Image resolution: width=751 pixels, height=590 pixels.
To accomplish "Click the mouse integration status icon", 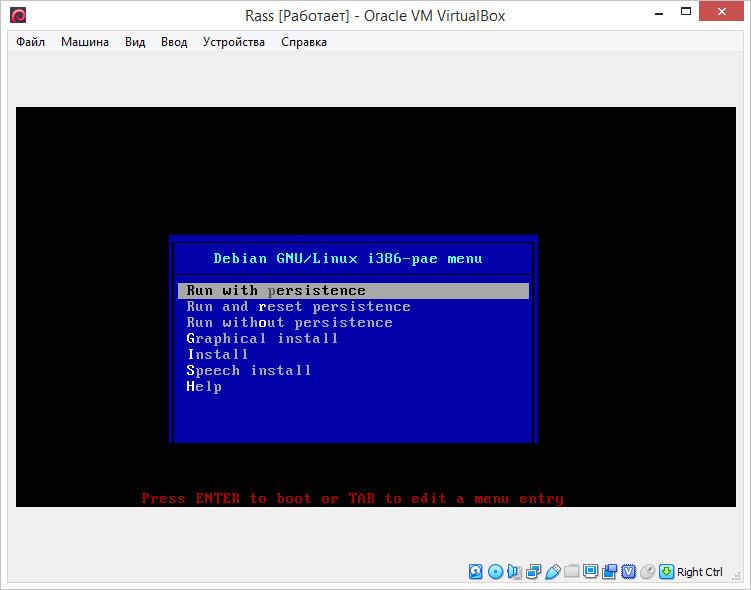I will (x=648, y=571).
